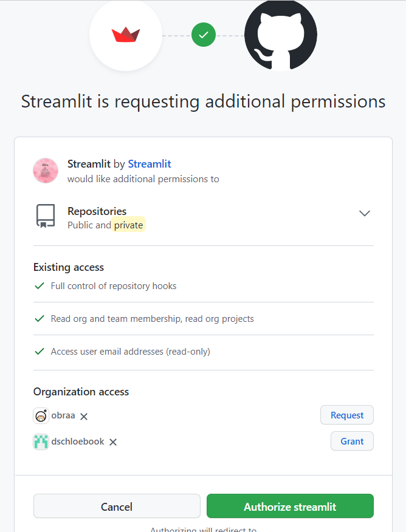Click the dschloebook organization avatar

pyautogui.click(x=41, y=442)
